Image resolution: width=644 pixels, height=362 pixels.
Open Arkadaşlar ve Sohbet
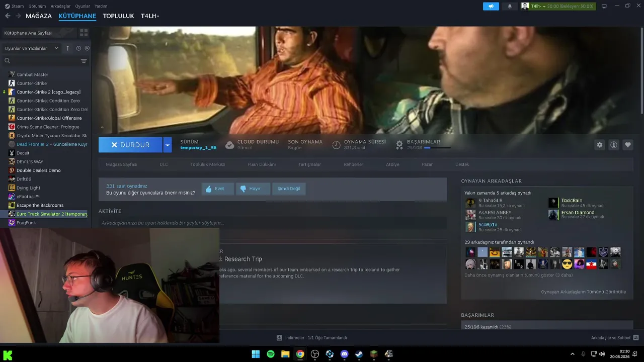[615, 338]
